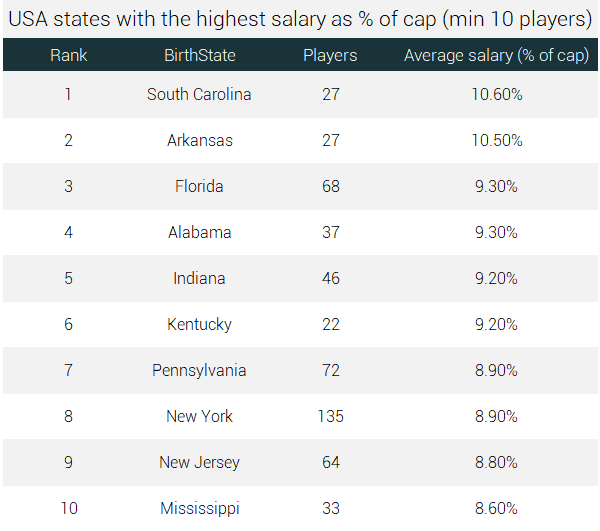Click the Pennsylvania state cell
The image size is (600, 531).
click(x=199, y=370)
